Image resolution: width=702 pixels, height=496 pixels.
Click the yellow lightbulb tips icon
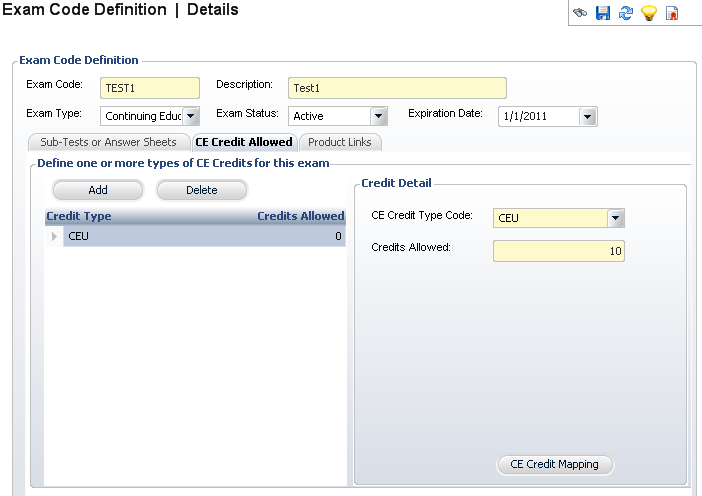(649, 13)
